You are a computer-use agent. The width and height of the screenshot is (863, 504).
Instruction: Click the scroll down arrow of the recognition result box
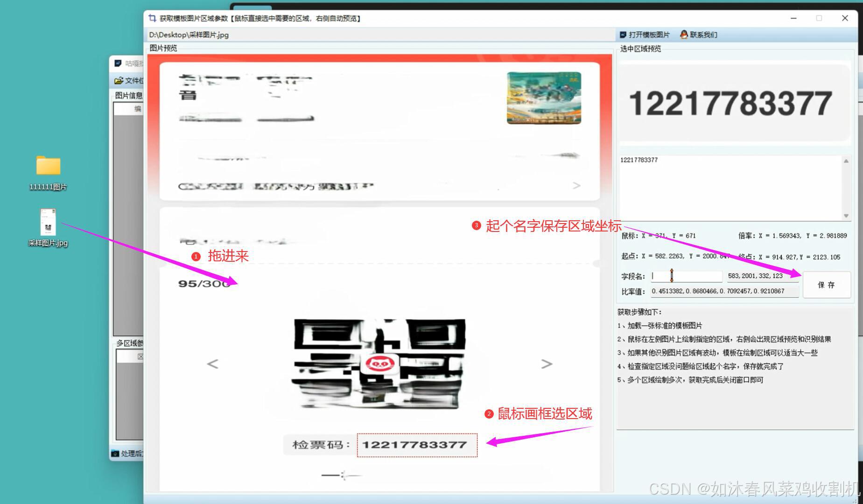pos(846,216)
